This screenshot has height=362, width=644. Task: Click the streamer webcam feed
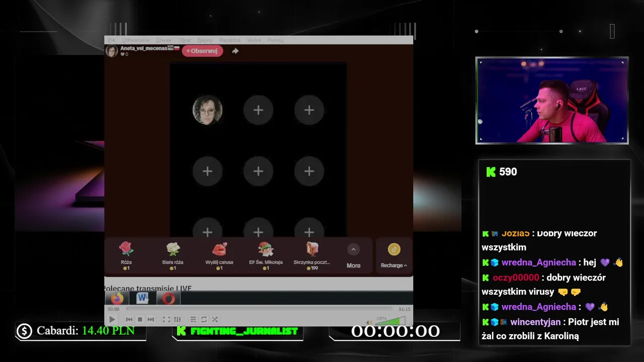click(552, 101)
